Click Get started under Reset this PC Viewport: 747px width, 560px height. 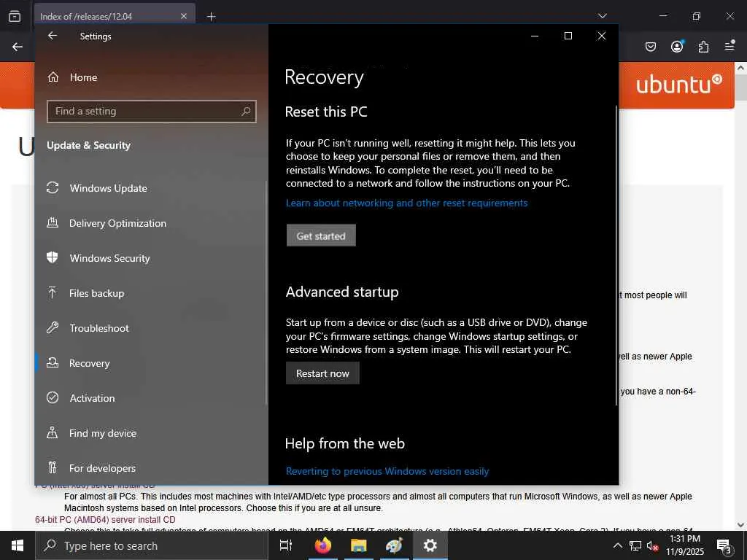[321, 236]
